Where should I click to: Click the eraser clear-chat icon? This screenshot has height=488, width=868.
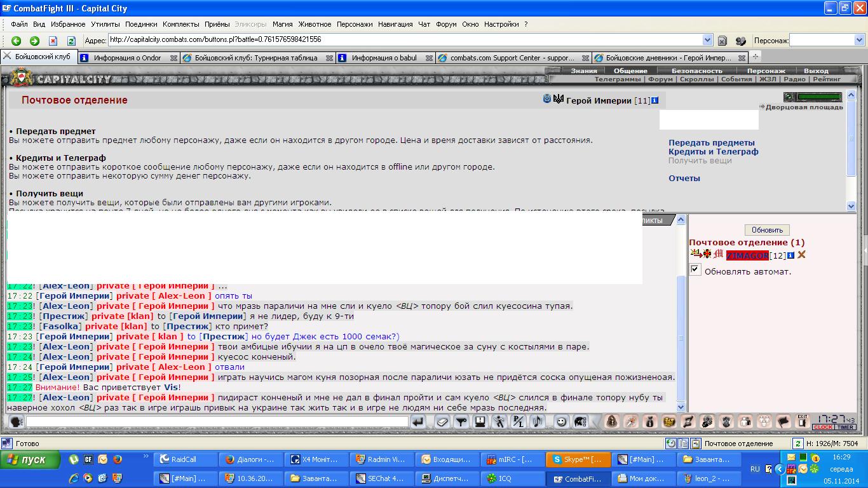(x=443, y=421)
